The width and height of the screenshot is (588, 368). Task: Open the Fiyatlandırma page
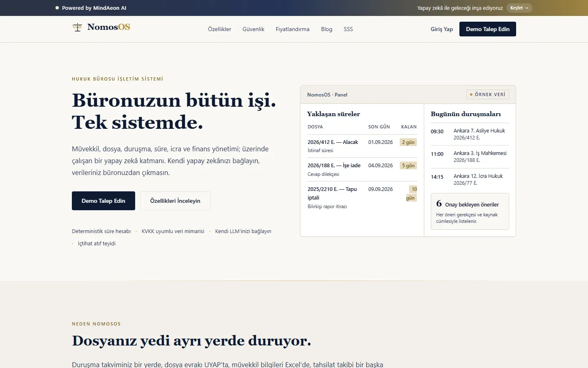coord(292,29)
